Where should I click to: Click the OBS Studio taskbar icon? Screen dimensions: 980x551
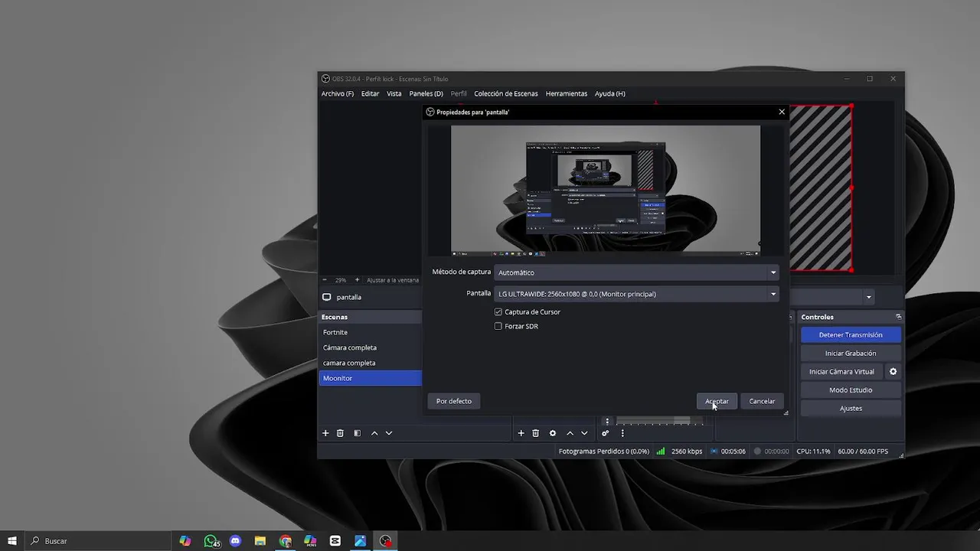pyautogui.click(x=386, y=541)
